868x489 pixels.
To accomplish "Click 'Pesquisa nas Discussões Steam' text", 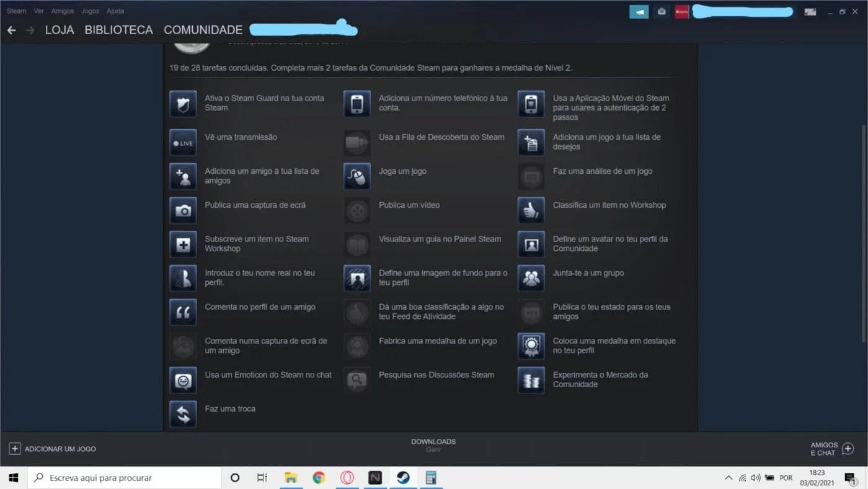I will coord(436,375).
